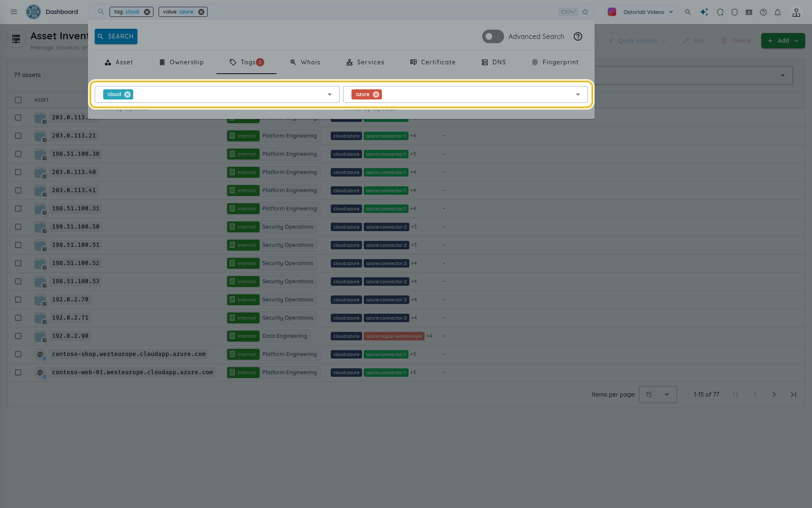Switch to the Tags search tab
The image size is (812, 508).
click(247, 62)
